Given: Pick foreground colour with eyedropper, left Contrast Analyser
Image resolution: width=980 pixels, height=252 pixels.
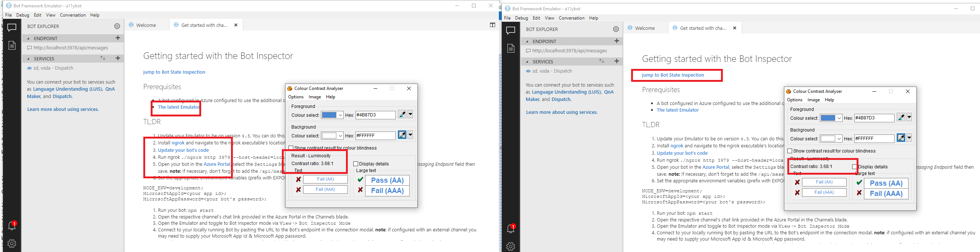Looking at the screenshot, I should pyautogui.click(x=402, y=114).
